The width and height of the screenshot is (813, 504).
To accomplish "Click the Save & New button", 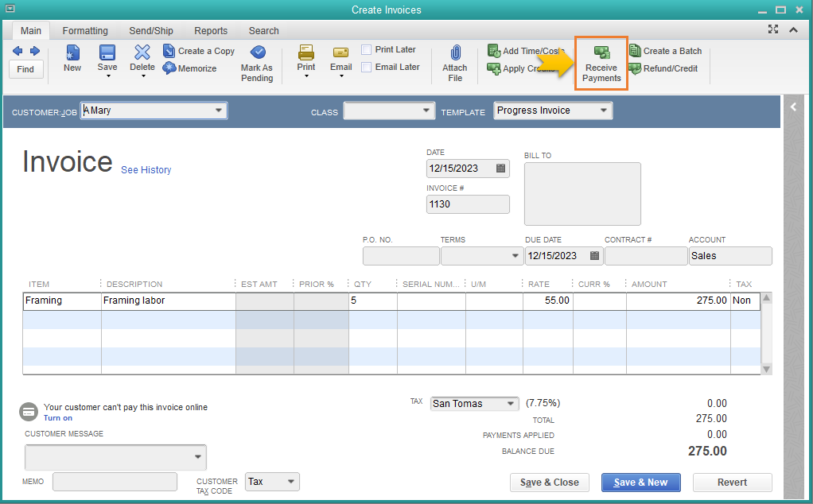I will [x=640, y=483].
